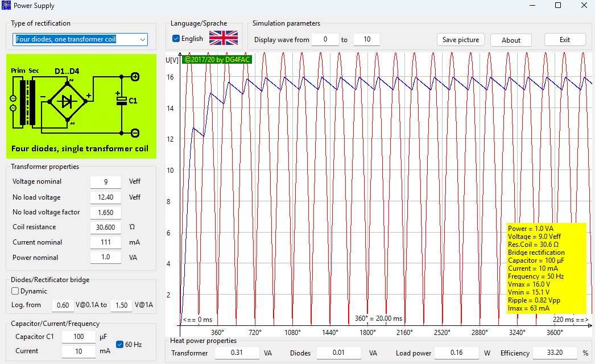Click the bridge rectifier circuit diagram
This screenshot has width=595, height=364.
80,106
